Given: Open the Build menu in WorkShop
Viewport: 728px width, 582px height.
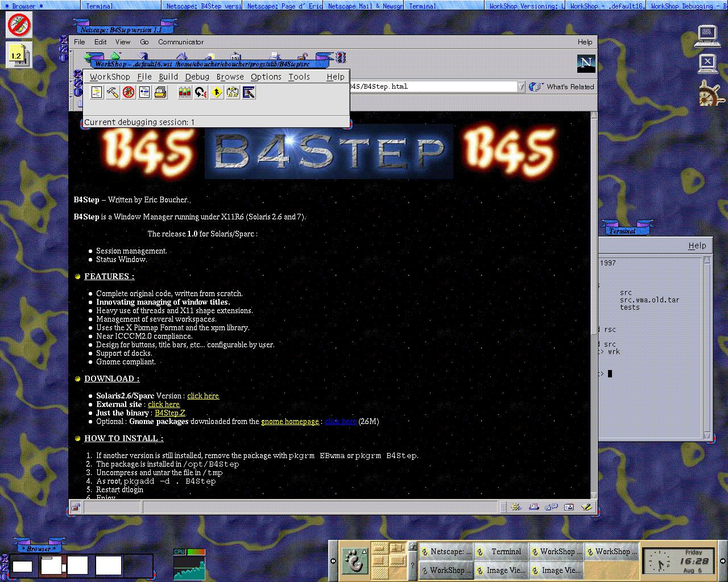Looking at the screenshot, I should coord(168,77).
